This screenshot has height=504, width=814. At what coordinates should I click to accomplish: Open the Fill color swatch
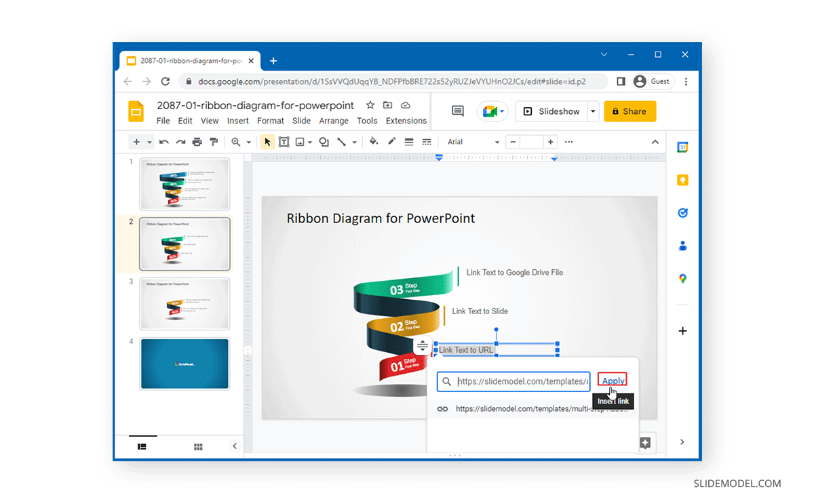click(374, 142)
